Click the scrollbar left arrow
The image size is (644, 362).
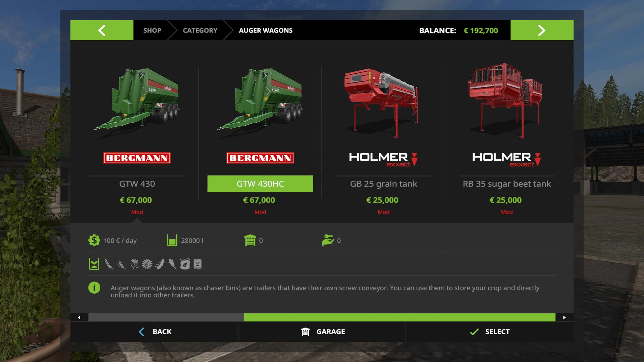pyautogui.click(x=79, y=317)
